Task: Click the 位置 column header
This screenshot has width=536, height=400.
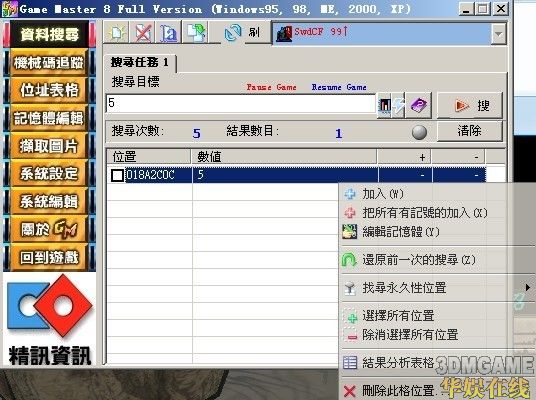Action: coord(149,157)
